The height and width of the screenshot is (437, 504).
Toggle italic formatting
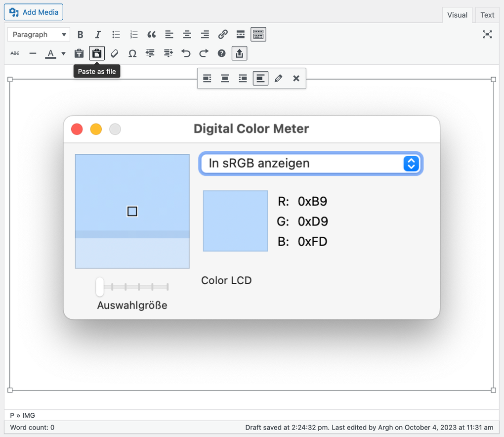pyautogui.click(x=98, y=35)
